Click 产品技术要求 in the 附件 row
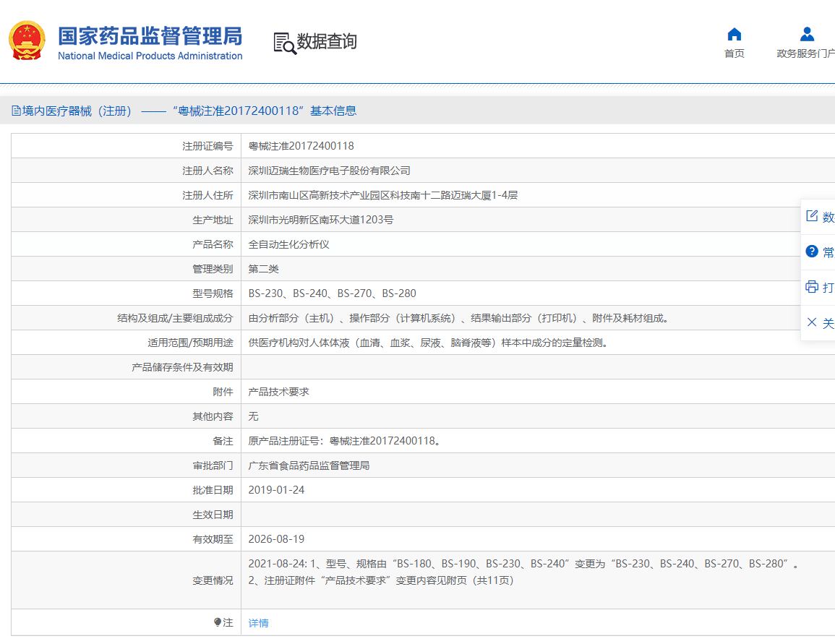Image resolution: width=835 pixels, height=644 pixels. coord(278,392)
